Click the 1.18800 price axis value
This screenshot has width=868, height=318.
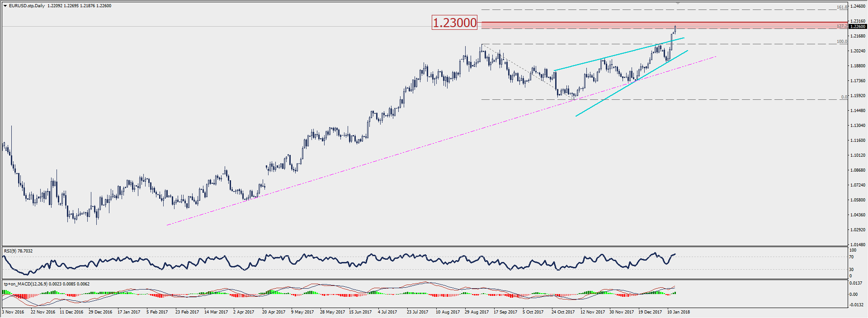858,66
